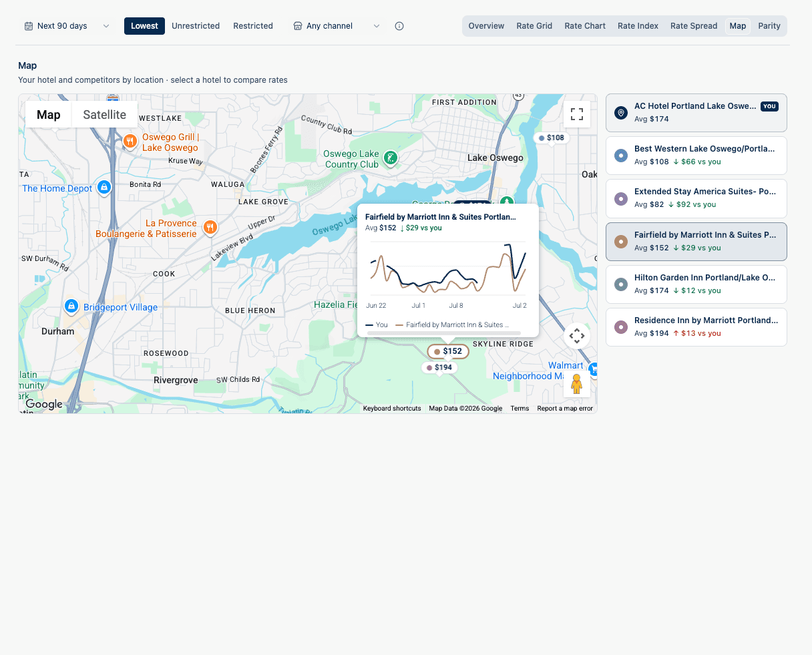
Task: Switch to the Rate Index tab
Action: coord(638,26)
